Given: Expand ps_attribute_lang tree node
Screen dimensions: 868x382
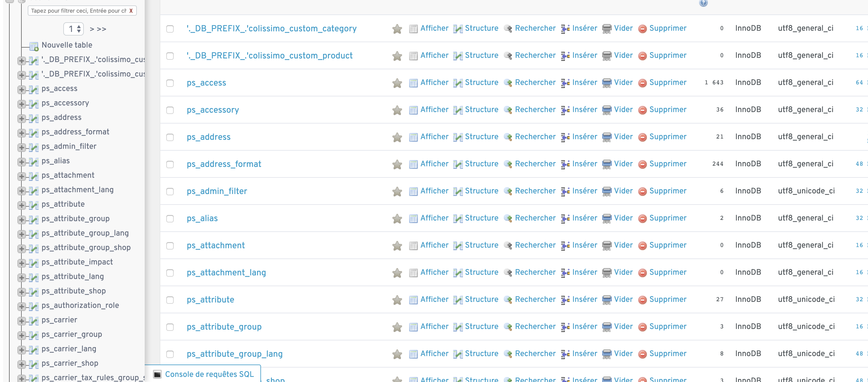Looking at the screenshot, I should tap(22, 277).
